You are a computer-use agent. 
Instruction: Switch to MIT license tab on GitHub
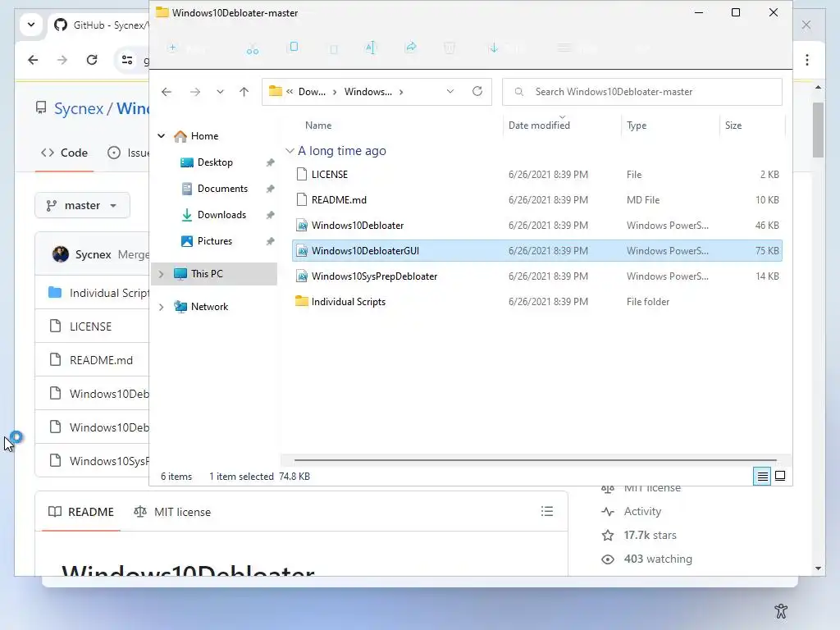[x=172, y=512]
